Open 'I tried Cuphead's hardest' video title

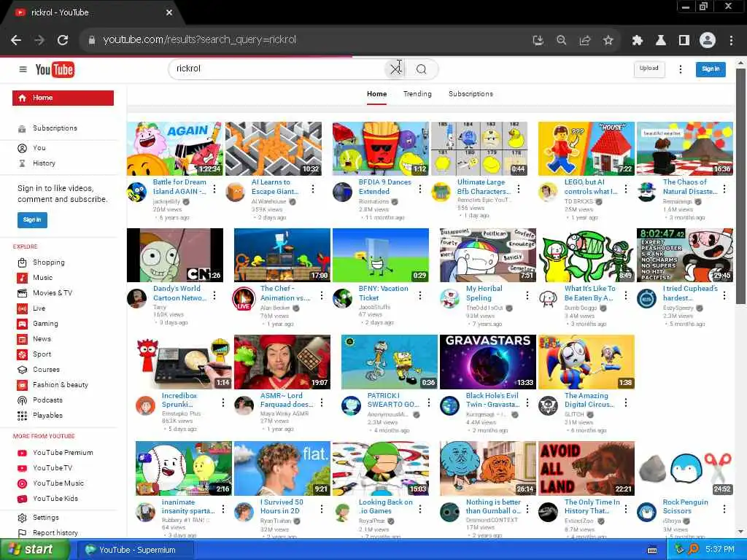(x=690, y=293)
